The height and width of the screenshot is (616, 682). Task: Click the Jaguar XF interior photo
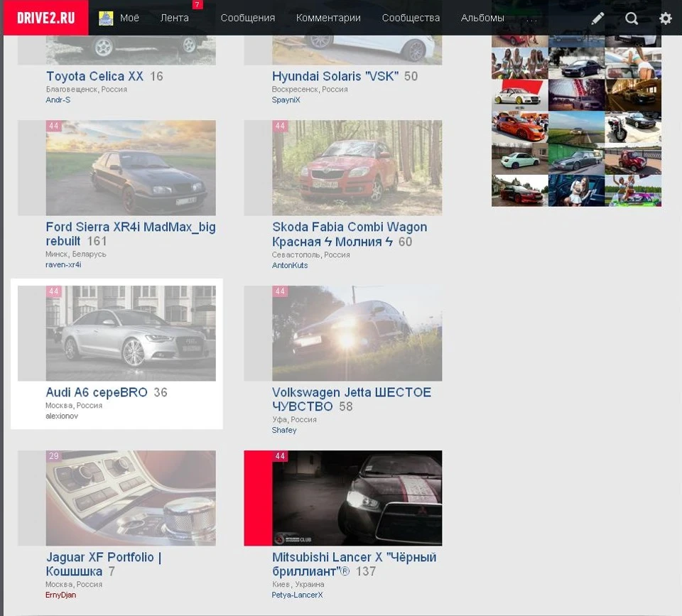click(x=131, y=498)
